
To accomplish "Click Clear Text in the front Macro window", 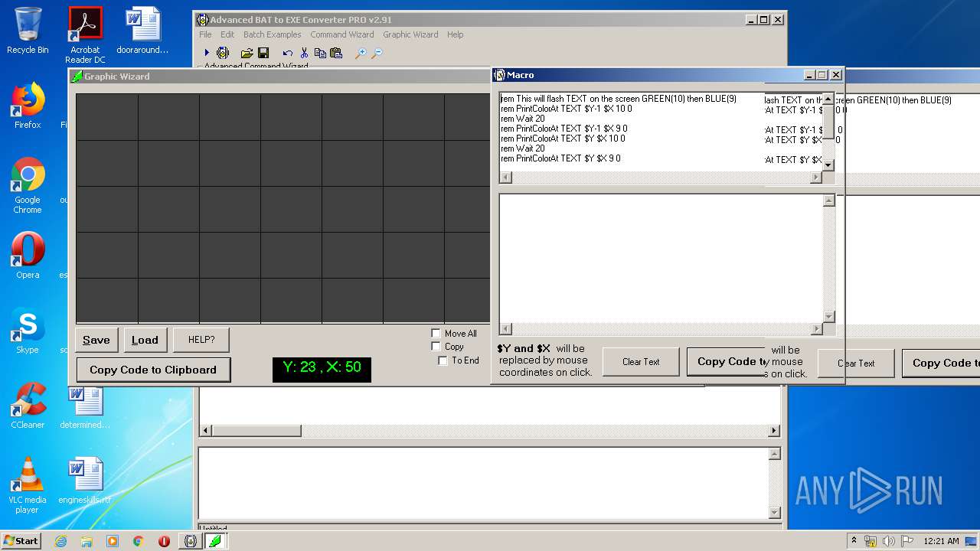I will click(x=641, y=362).
